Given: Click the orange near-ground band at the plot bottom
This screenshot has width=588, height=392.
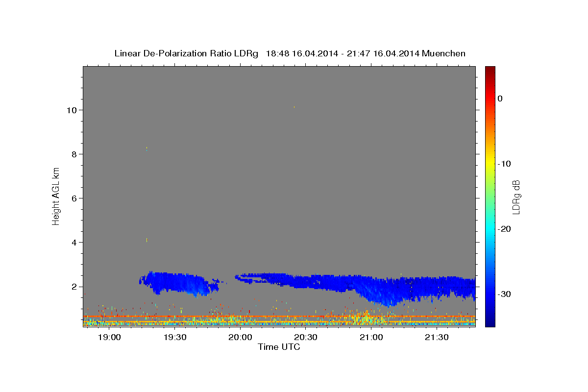Looking at the screenshot, I should 279,317.
